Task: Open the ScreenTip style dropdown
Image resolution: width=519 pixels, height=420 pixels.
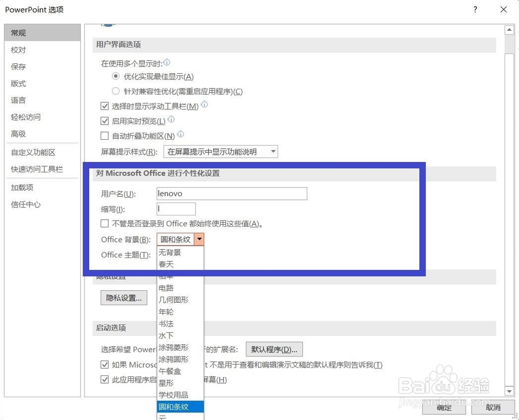Action: [221, 152]
